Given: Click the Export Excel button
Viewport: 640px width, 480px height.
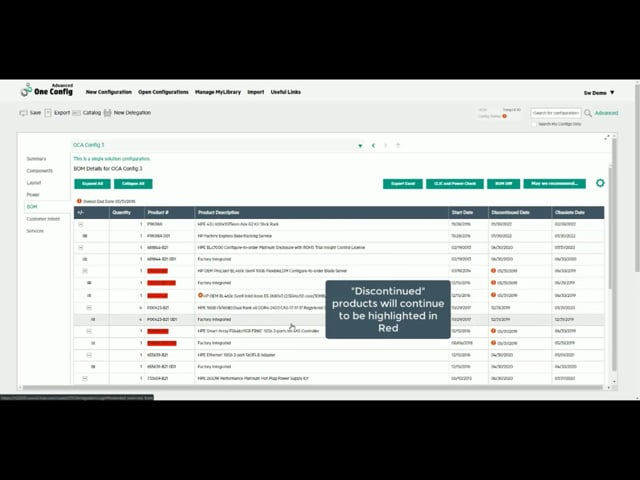Looking at the screenshot, I should 402,184.
